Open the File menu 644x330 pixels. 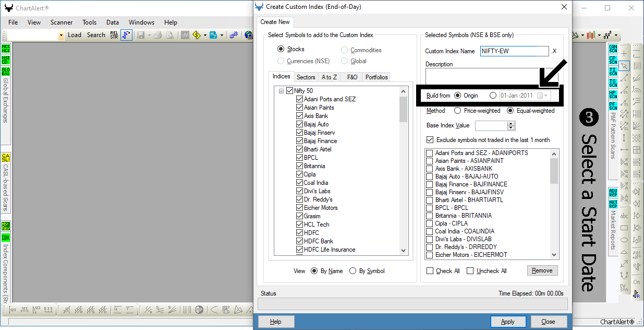(x=13, y=22)
